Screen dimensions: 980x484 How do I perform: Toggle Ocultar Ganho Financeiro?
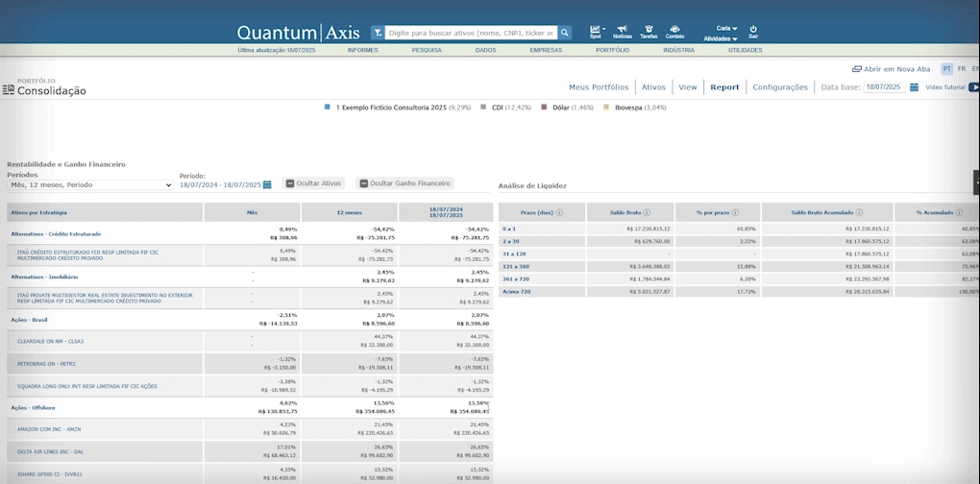pyautogui.click(x=404, y=183)
